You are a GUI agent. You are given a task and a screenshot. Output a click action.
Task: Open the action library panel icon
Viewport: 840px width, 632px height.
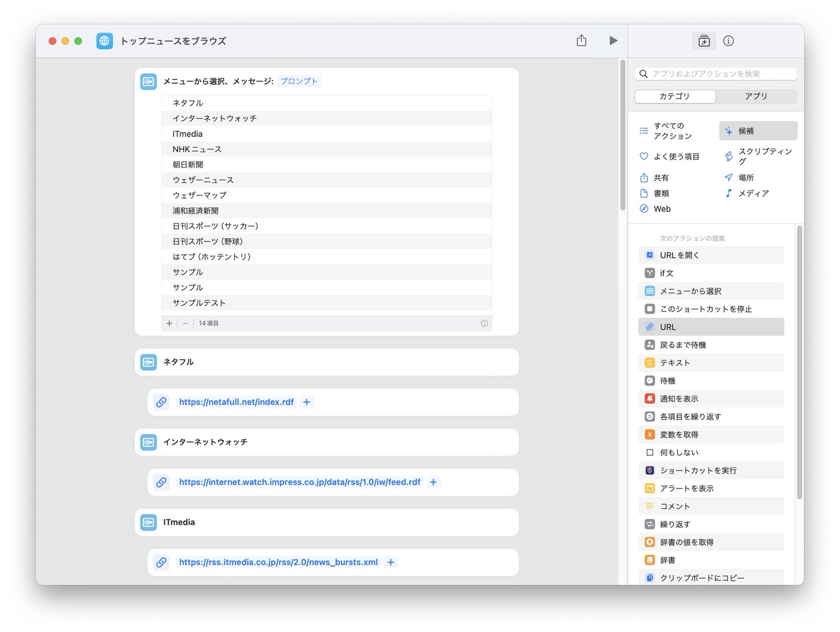pos(704,41)
